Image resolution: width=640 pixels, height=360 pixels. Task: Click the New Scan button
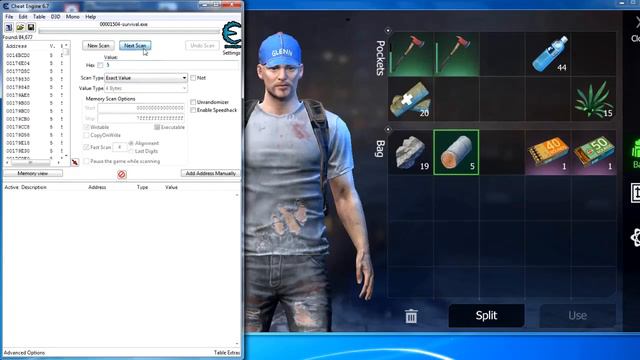click(x=98, y=45)
